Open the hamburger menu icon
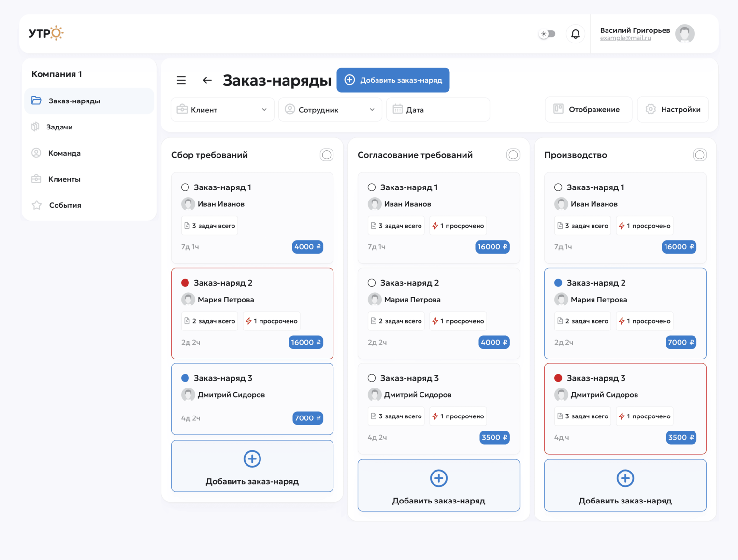738x560 pixels. (181, 80)
